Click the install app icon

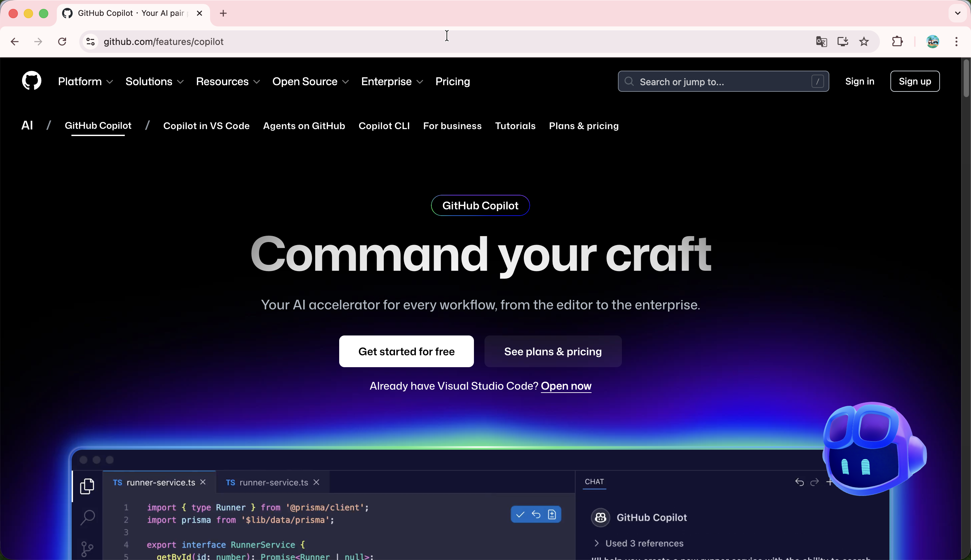click(843, 42)
